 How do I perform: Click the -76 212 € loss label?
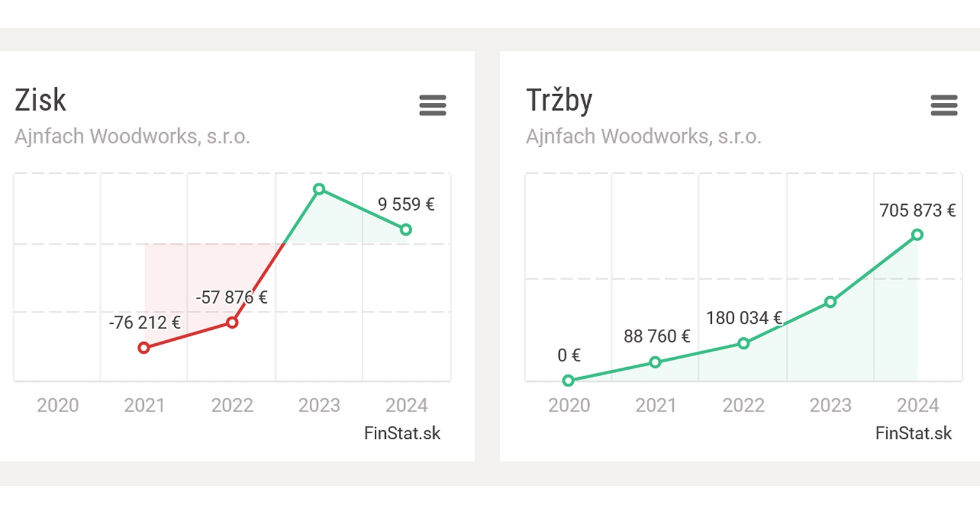click(x=145, y=322)
